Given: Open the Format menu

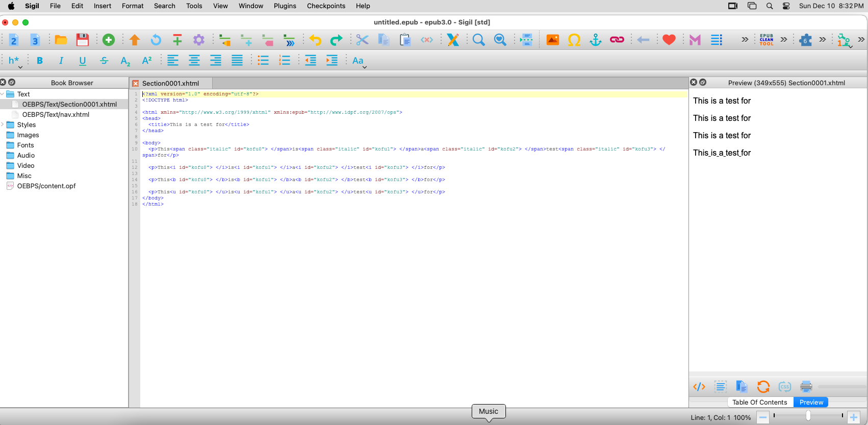Looking at the screenshot, I should pos(133,6).
